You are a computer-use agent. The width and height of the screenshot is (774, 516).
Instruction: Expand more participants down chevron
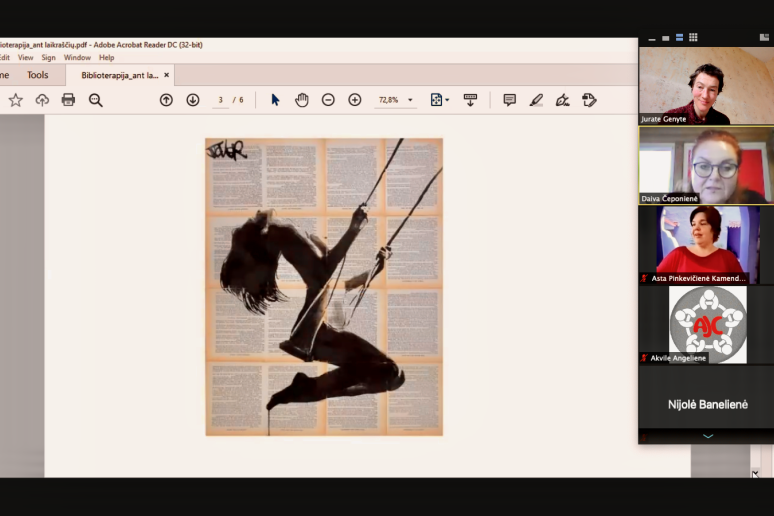click(x=708, y=436)
